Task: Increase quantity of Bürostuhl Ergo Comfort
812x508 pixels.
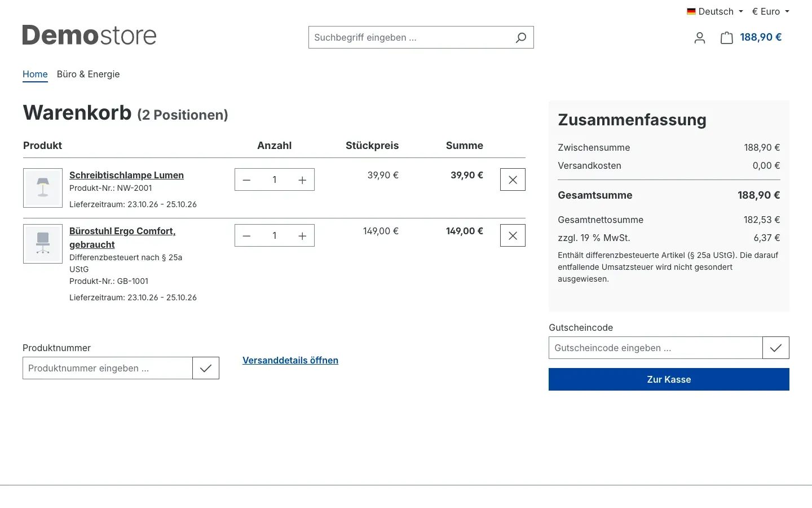Action: pyautogui.click(x=302, y=236)
